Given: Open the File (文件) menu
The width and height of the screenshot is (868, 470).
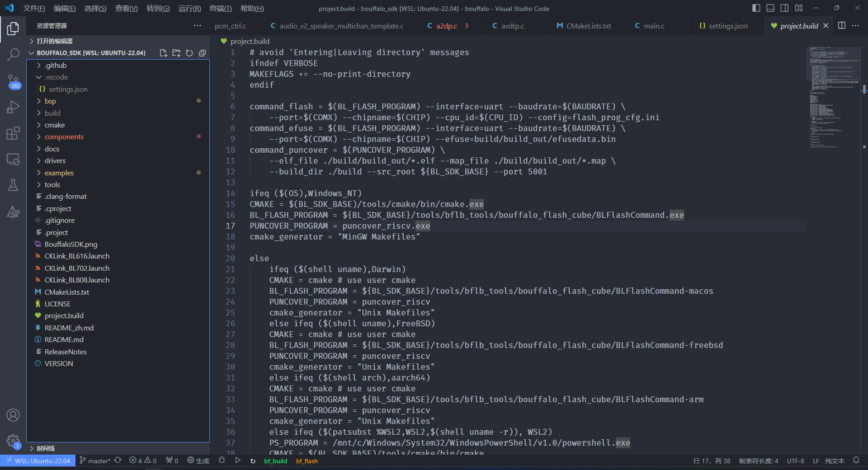Looking at the screenshot, I should tap(34, 8).
